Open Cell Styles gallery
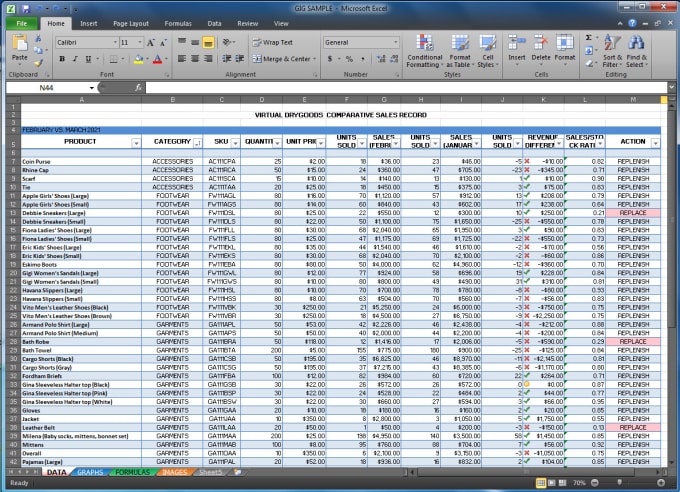 487,51
